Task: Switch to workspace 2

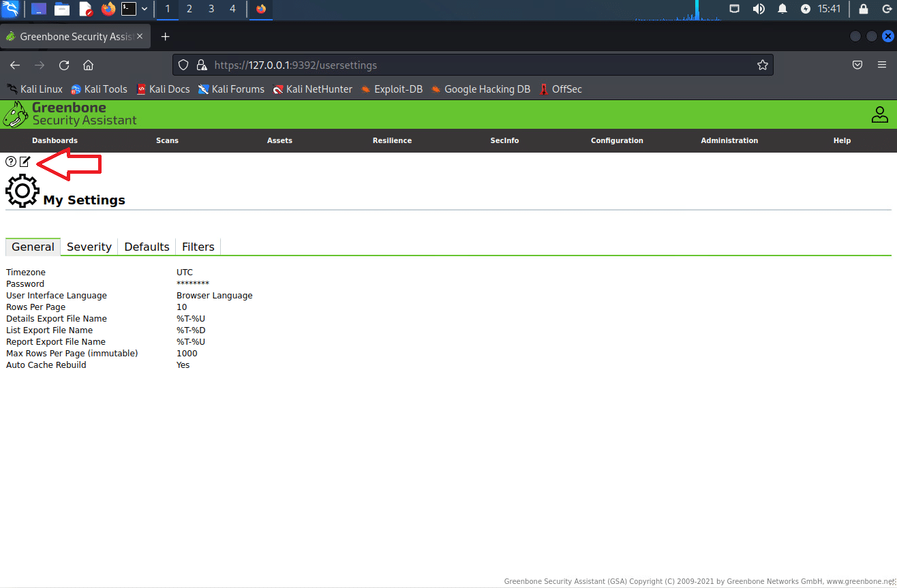Action: (x=189, y=9)
